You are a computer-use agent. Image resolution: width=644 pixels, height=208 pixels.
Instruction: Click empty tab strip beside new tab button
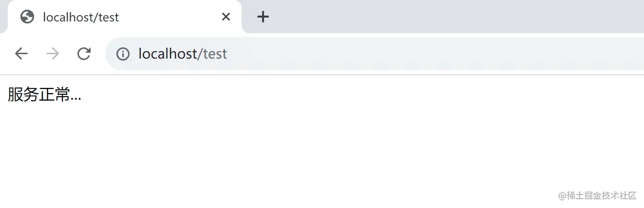[438, 17]
